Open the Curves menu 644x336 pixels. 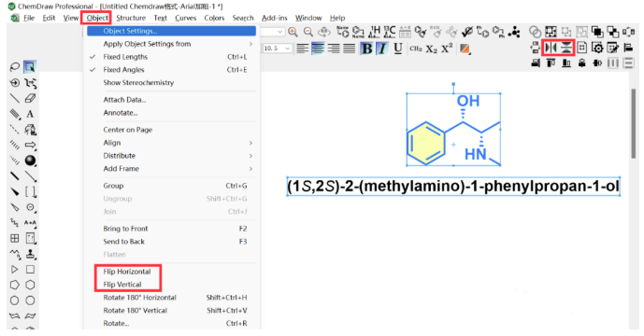(x=186, y=18)
